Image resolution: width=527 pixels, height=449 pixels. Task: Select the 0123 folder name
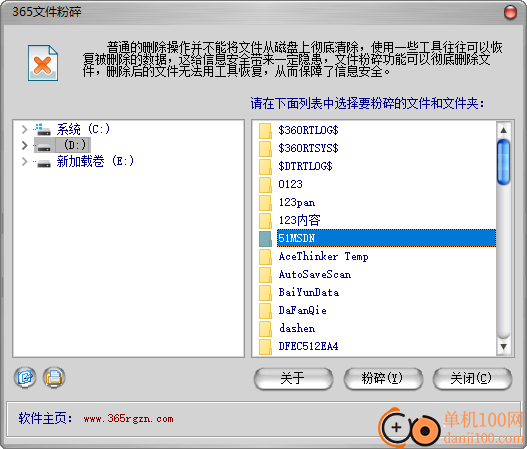290,184
